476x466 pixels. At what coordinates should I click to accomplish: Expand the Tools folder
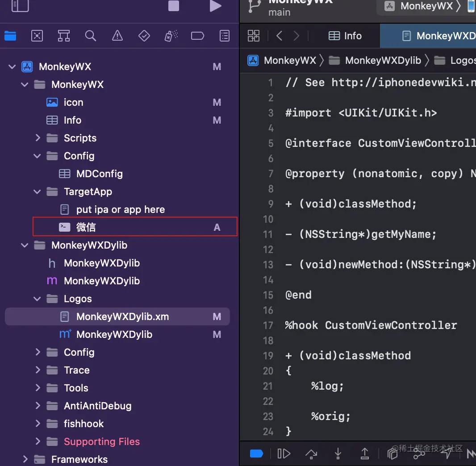coord(38,388)
